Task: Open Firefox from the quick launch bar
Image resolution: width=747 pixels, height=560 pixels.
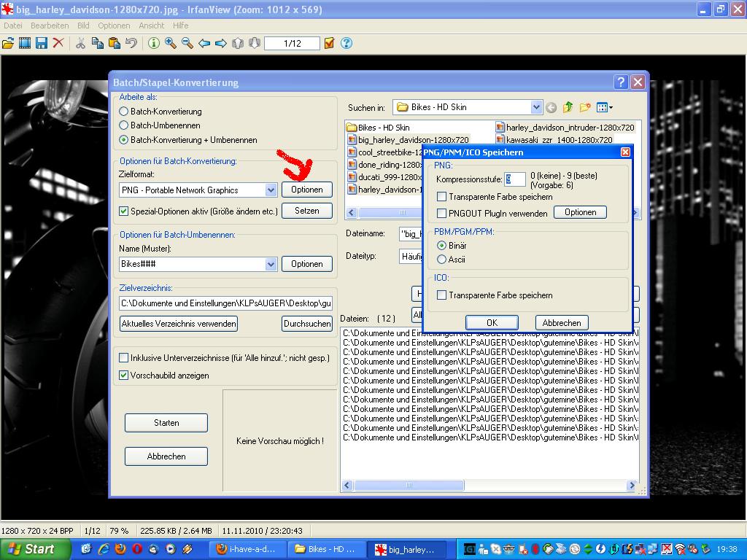Action: pyautogui.click(x=120, y=549)
